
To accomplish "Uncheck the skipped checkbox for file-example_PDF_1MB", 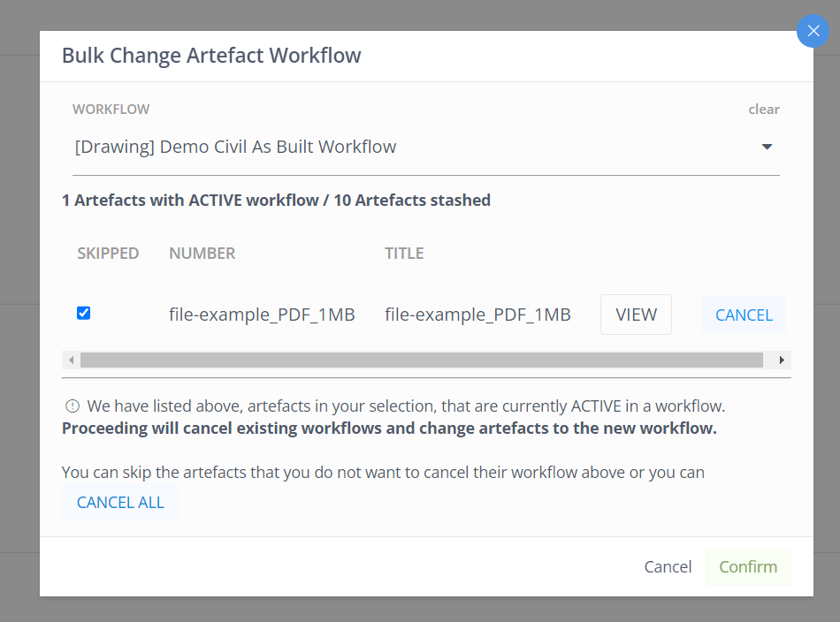I will 84,313.
